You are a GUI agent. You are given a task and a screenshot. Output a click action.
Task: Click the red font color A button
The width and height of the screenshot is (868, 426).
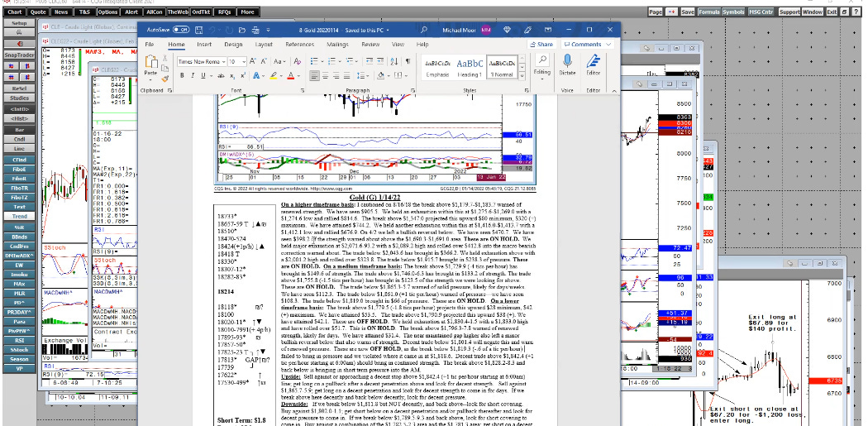point(292,76)
